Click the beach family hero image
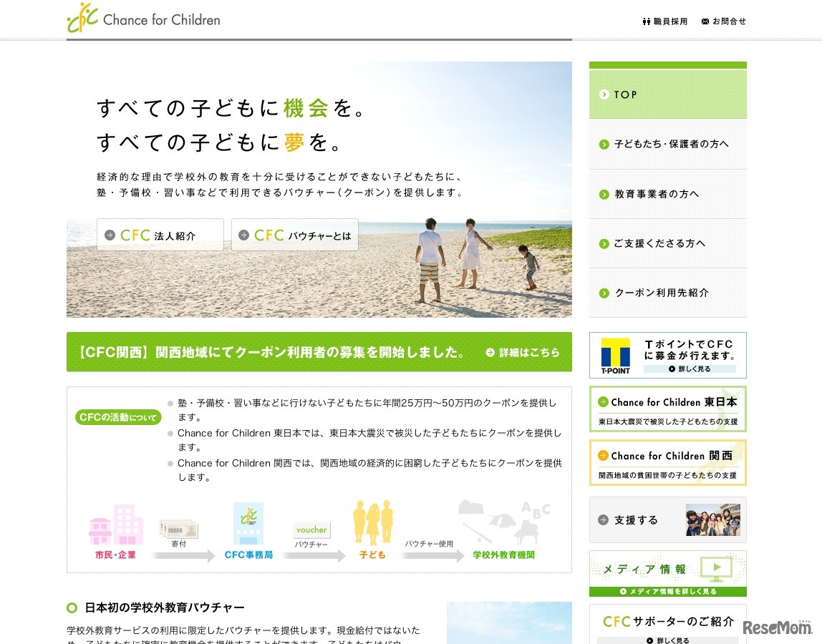 point(319,189)
